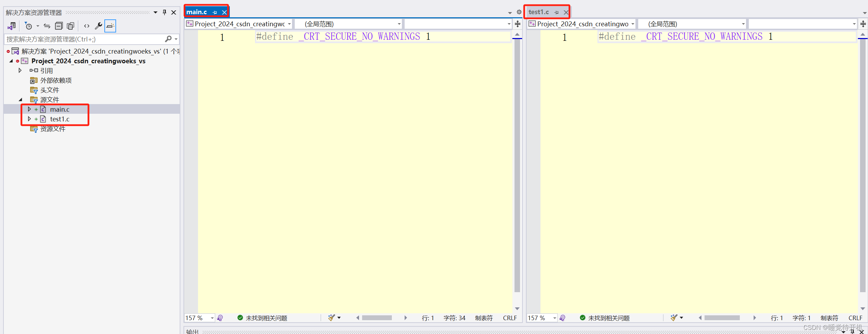Click 字符: 34 indicator in main.c status
Image resolution: width=868 pixels, height=334 pixels.
click(454, 318)
